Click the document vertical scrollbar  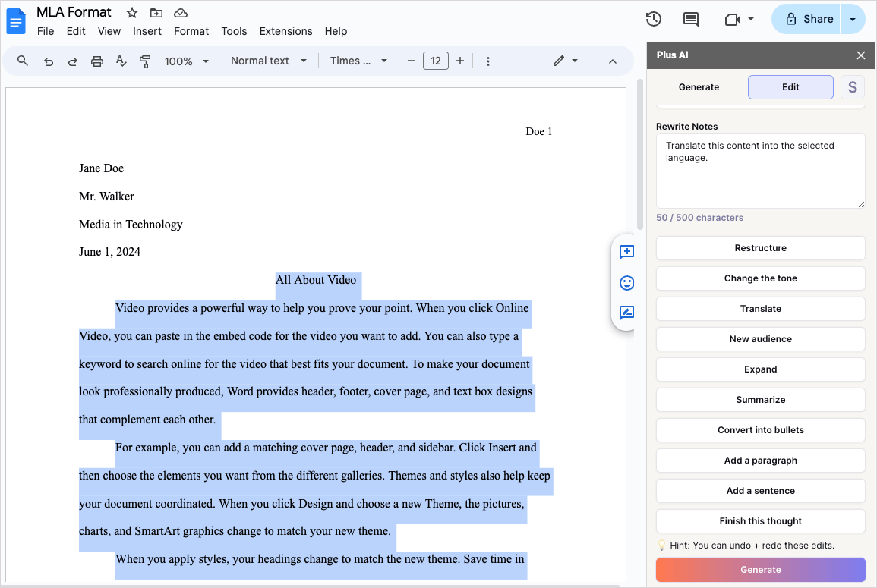pyautogui.click(x=640, y=154)
